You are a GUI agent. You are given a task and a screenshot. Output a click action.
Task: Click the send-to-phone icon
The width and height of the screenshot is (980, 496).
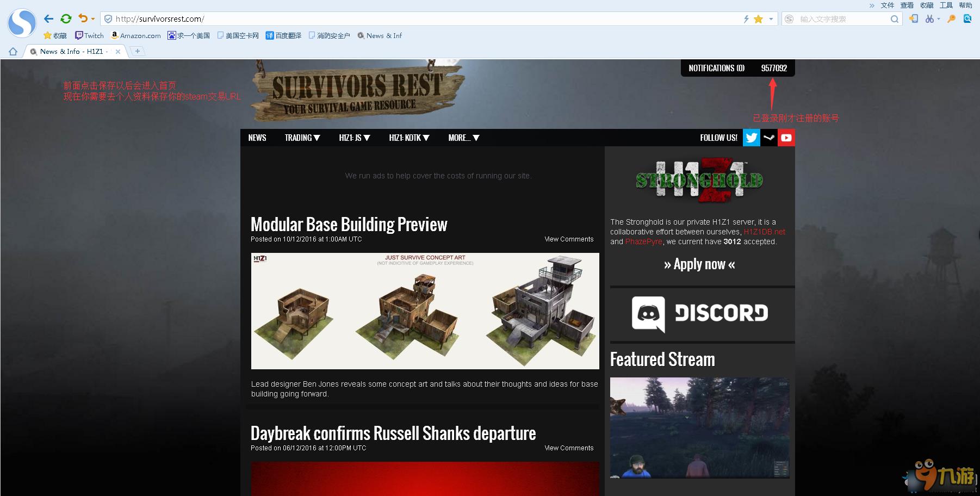[x=914, y=18]
